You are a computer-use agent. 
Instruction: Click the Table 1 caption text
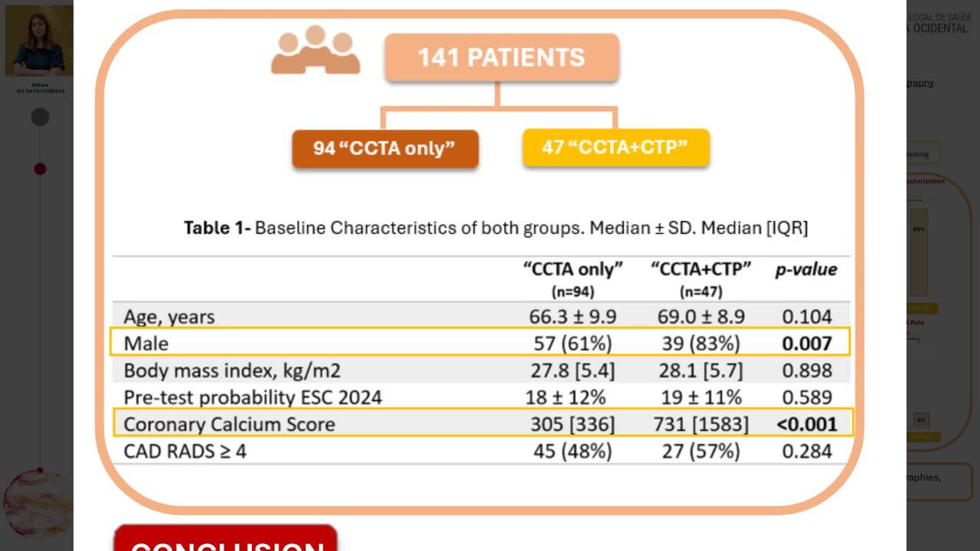pyautogui.click(x=496, y=227)
